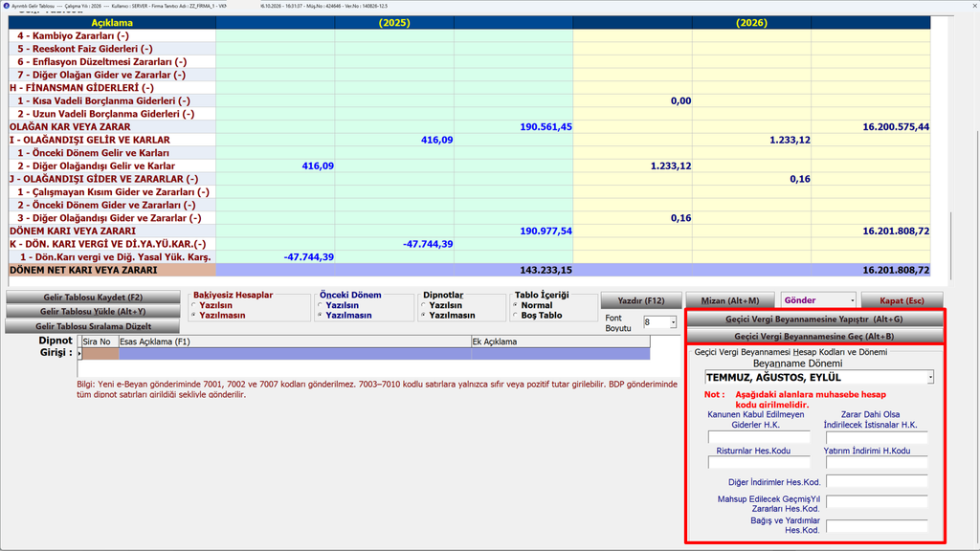Click the Yatırım İndirimi H.Kodu field
The width and height of the screenshot is (980, 551).
877,462
